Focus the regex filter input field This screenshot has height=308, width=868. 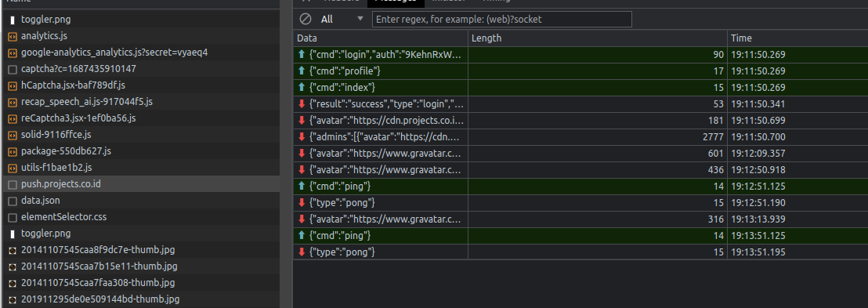[501, 20]
